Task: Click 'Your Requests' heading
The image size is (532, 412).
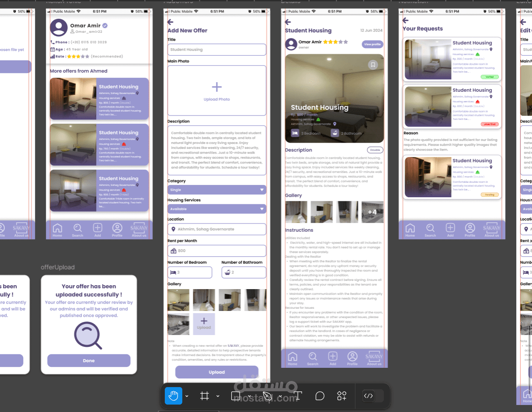Action: point(423,29)
